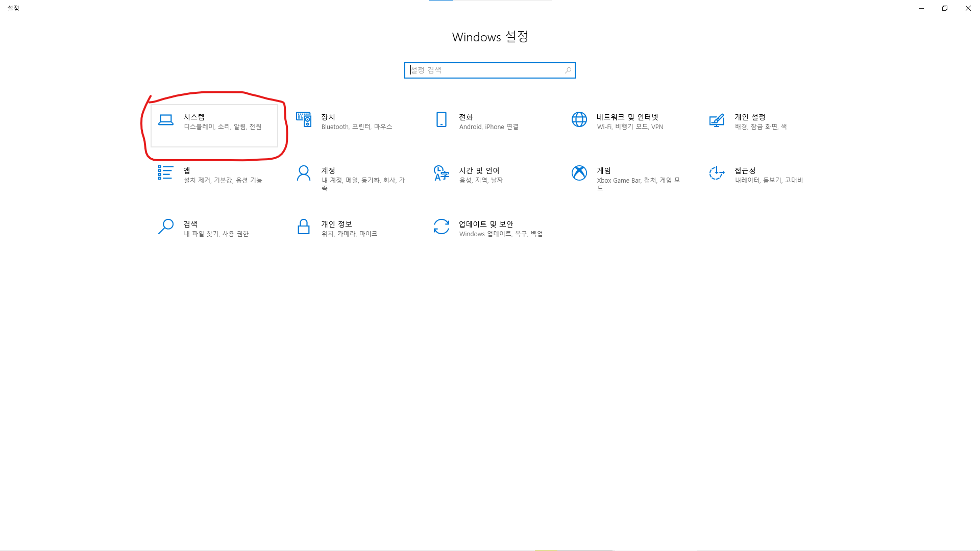
Task: Open the 앱 list icon
Action: (x=166, y=173)
